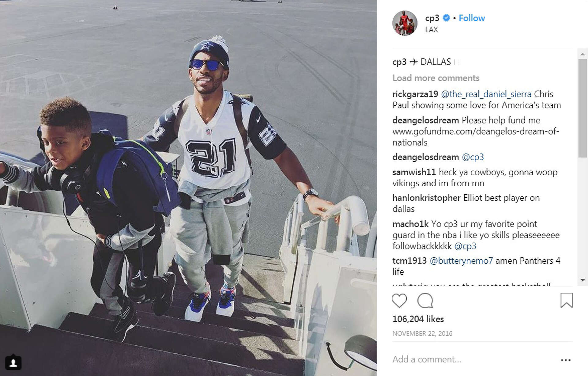Open the cp3 profile picture
The image size is (588, 376).
click(405, 23)
